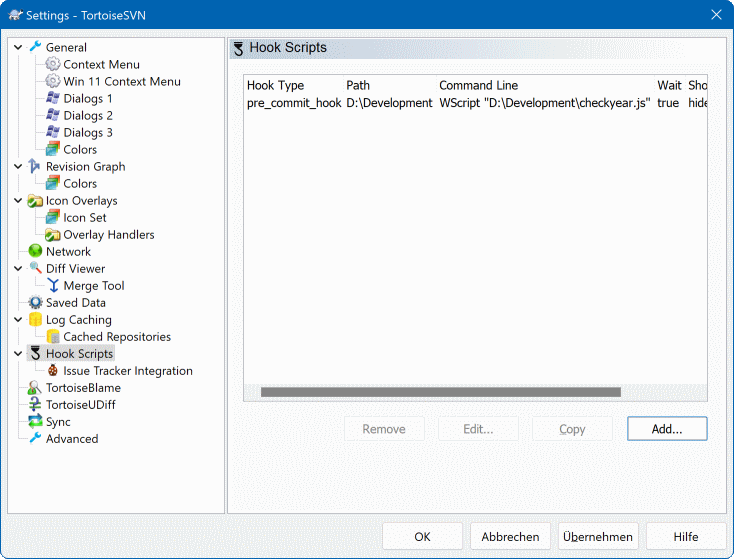734x559 pixels.
Task: Click the Icon Overlays folder icon
Action: (35, 200)
